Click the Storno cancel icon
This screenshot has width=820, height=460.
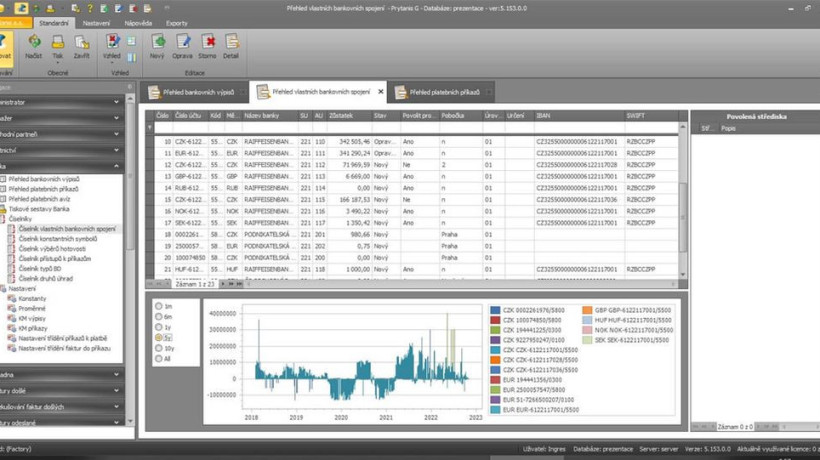coord(208,42)
